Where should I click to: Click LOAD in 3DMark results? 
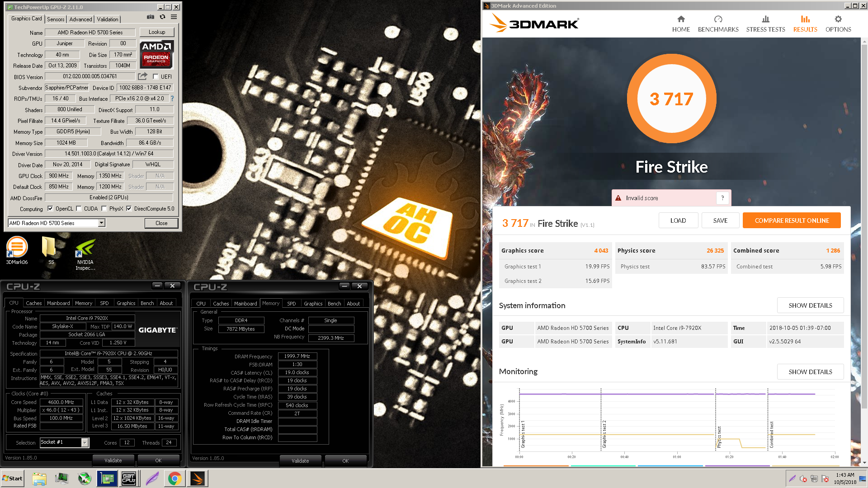[678, 221]
